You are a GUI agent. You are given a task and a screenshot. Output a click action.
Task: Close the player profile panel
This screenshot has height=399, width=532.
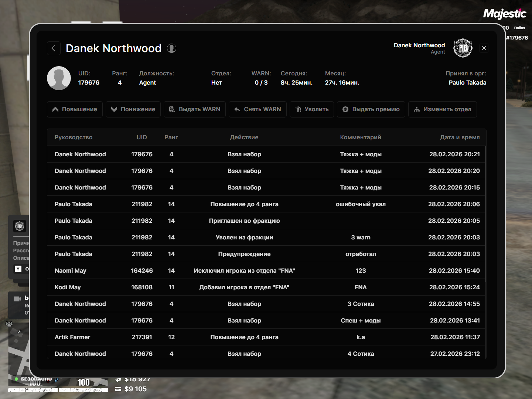click(484, 48)
